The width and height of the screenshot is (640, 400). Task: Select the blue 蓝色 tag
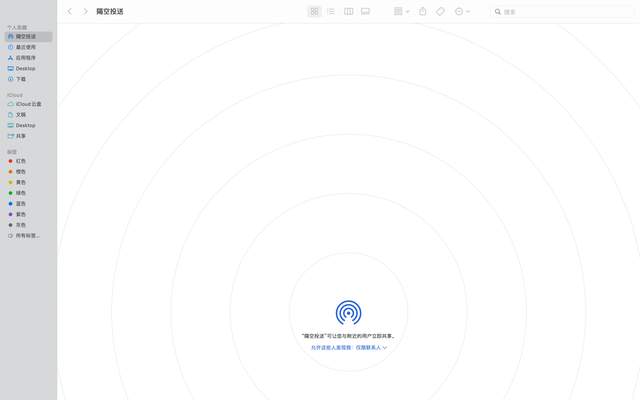(x=29, y=204)
